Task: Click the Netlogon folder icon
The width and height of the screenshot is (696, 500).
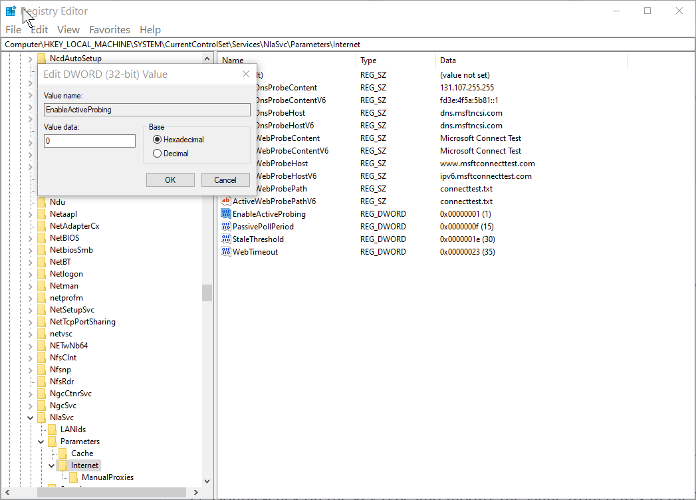Action: pos(41,274)
